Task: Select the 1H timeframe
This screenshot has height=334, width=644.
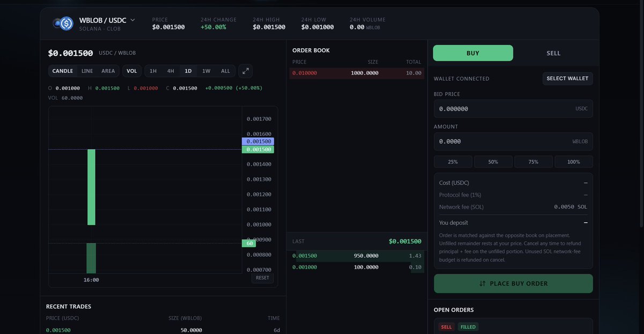Action: pyautogui.click(x=153, y=71)
